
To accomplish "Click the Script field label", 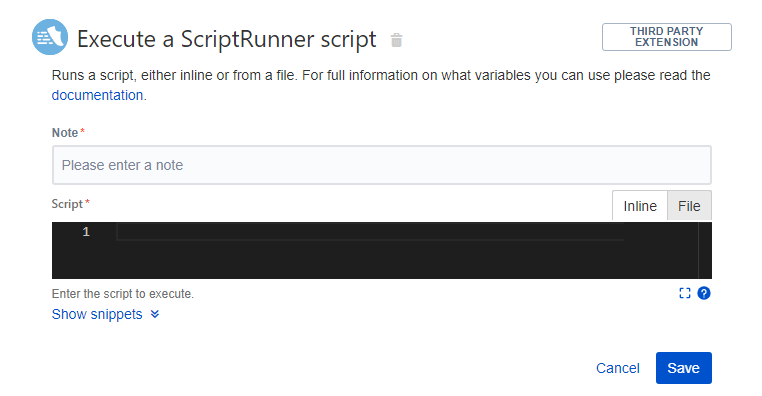I will pos(67,204).
